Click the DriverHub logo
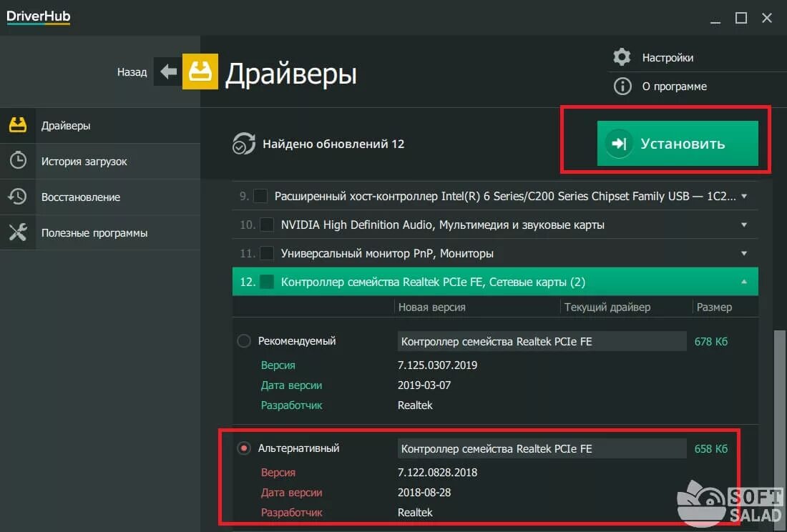 [38, 16]
